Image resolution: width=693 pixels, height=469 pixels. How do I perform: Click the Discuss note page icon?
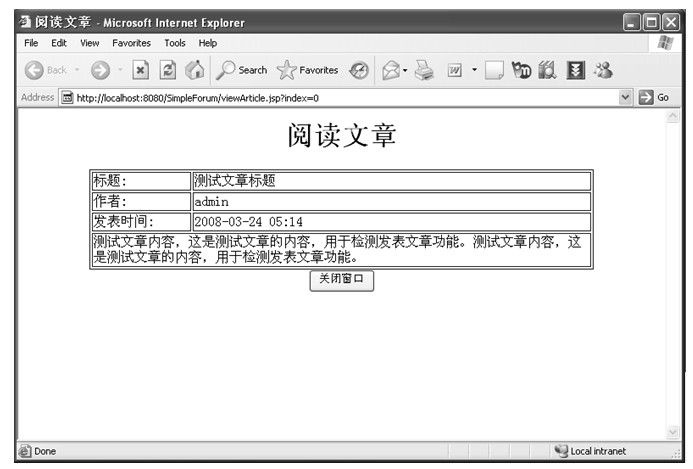pyautogui.click(x=494, y=70)
